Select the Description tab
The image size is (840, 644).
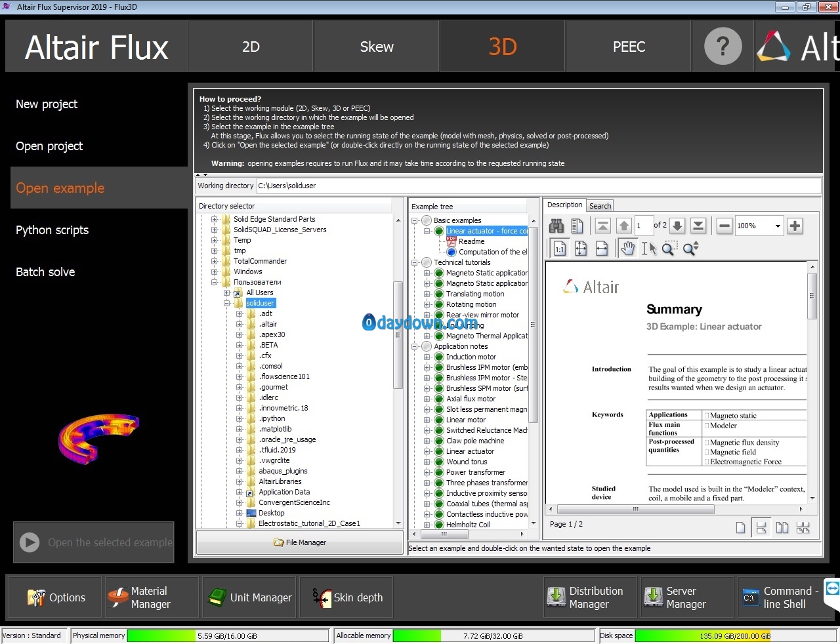pos(565,205)
